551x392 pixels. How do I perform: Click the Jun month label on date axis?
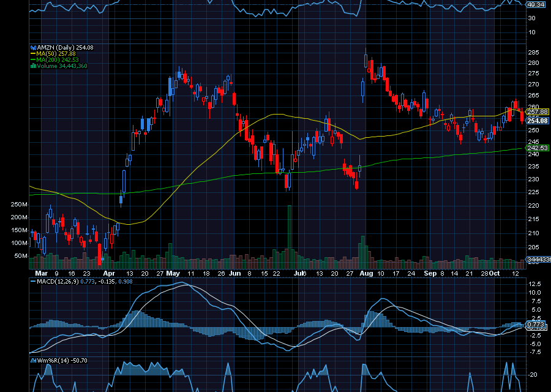[x=234, y=274]
